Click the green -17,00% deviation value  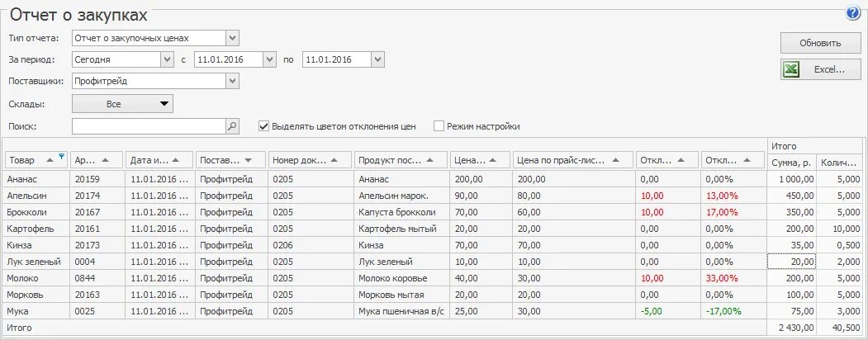pos(723,311)
